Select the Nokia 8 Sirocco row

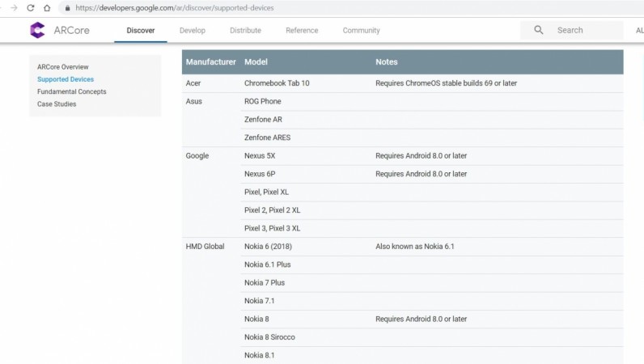tap(432, 337)
